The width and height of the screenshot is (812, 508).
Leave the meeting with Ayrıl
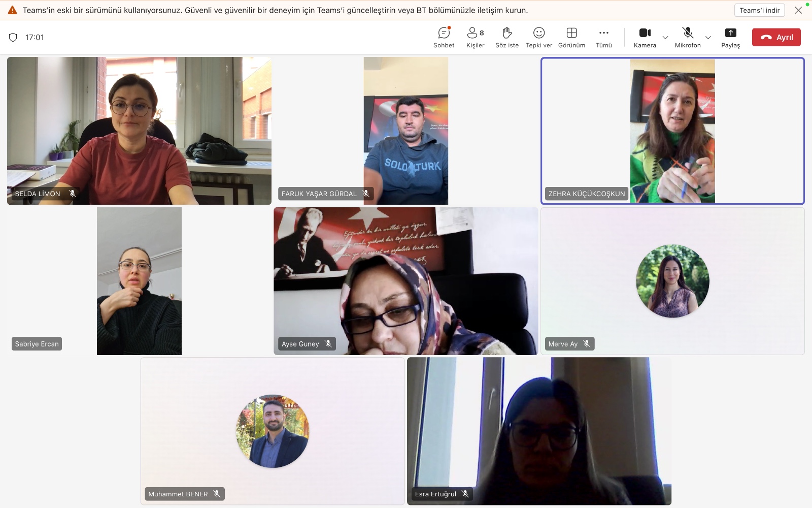click(x=776, y=37)
